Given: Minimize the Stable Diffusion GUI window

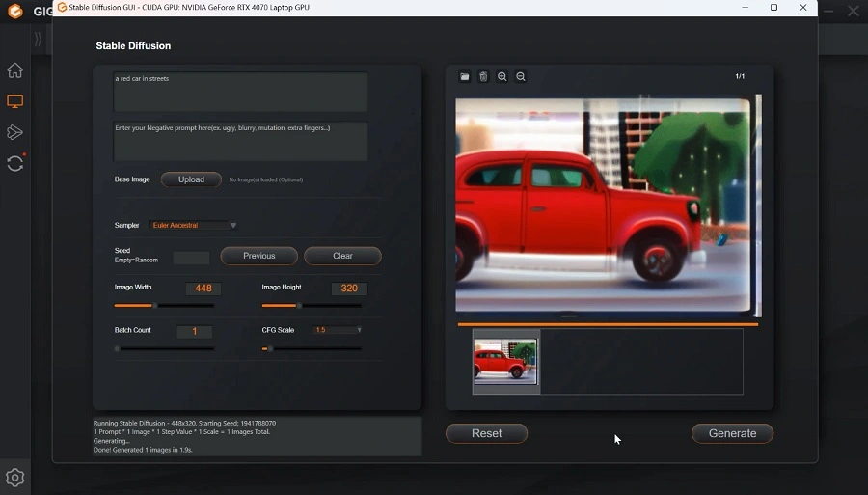Looking at the screenshot, I should 745,7.
